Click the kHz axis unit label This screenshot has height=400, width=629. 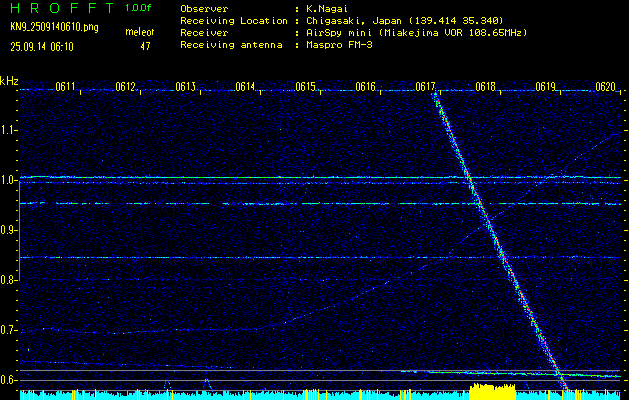(9, 81)
